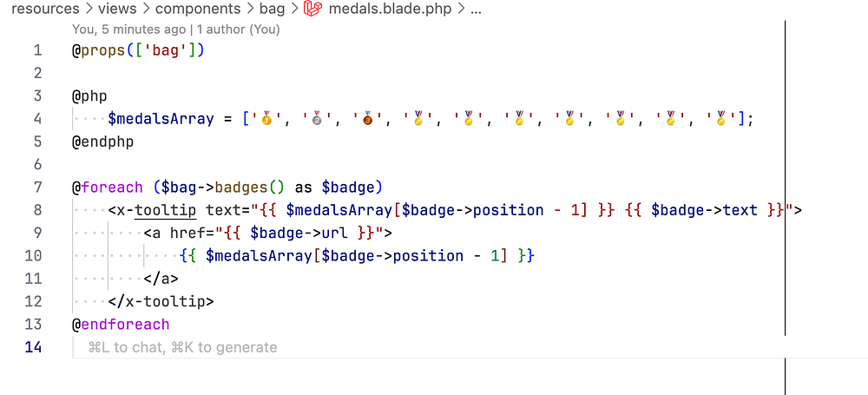Click line number 14 in the gutter

coord(33,347)
